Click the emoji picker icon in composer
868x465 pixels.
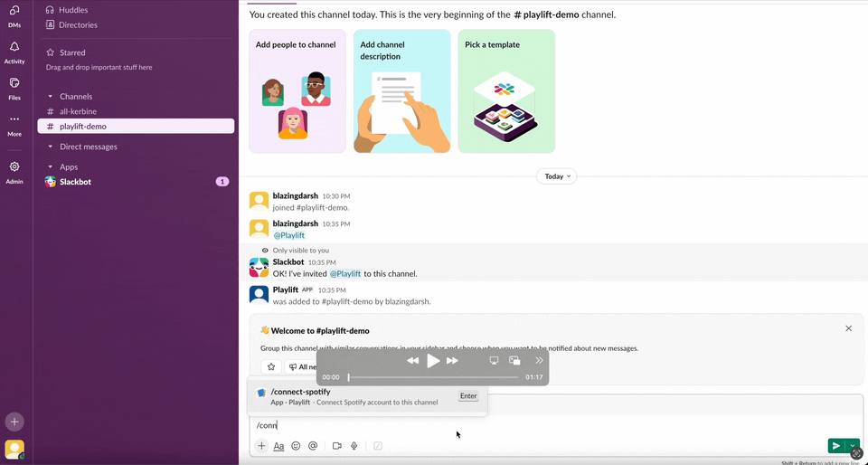click(x=296, y=446)
